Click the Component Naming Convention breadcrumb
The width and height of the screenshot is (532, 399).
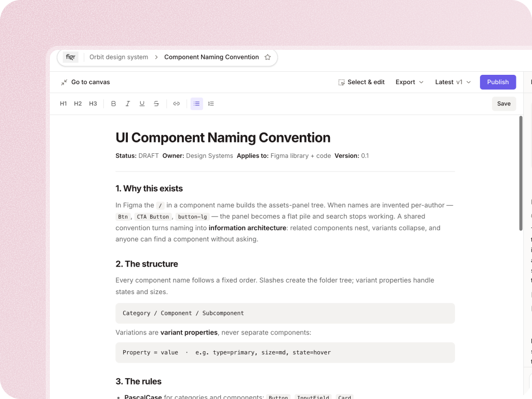(211, 57)
